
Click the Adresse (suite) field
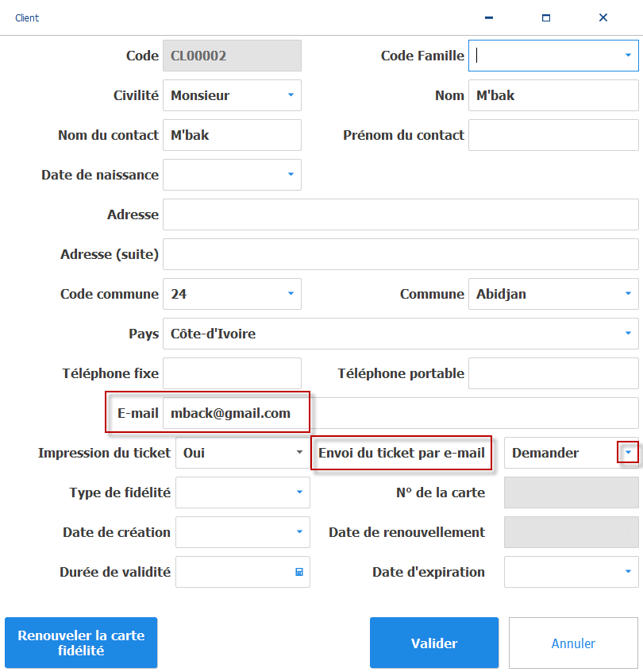click(x=401, y=254)
